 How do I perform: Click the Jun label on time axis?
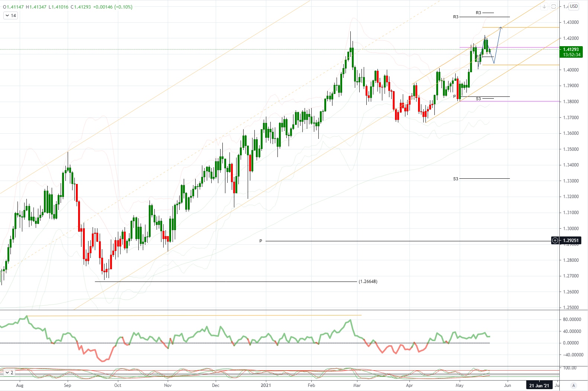pos(507,385)
